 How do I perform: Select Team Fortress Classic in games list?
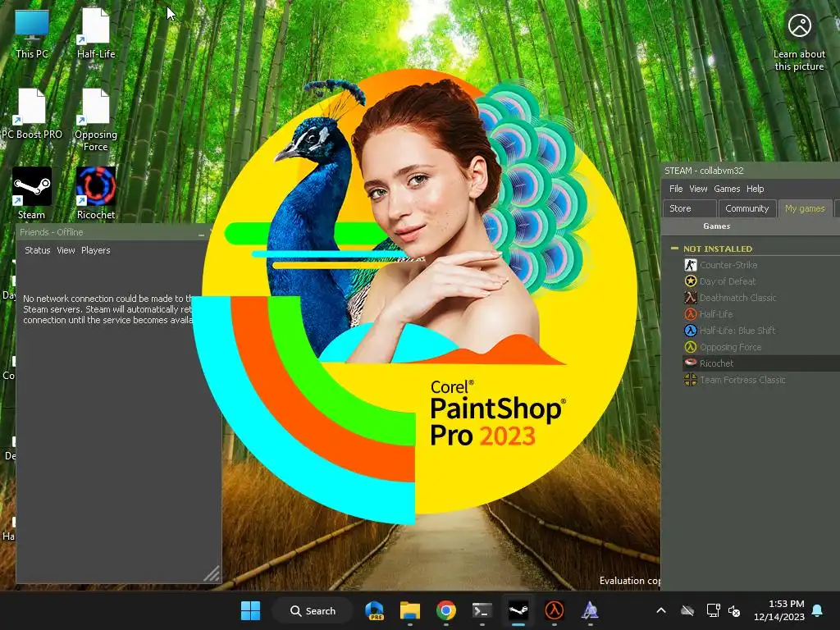(742, 380)
